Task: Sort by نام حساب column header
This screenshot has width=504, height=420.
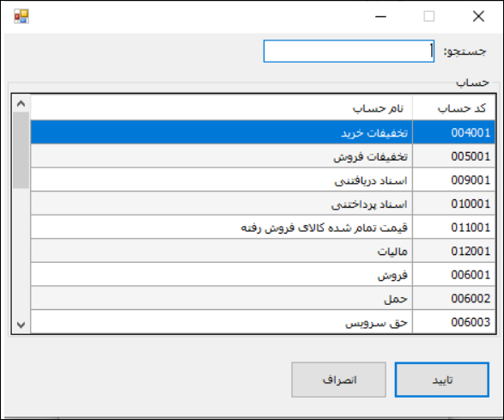Action: click(x=222, y=108)
